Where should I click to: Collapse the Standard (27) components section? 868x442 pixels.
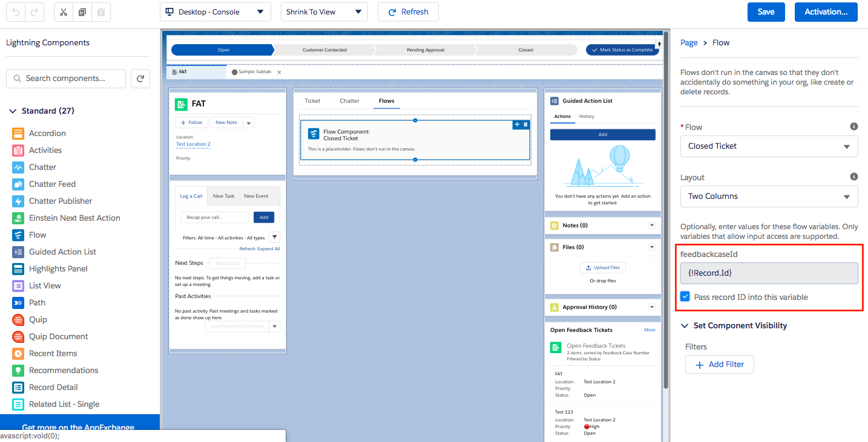13,111
